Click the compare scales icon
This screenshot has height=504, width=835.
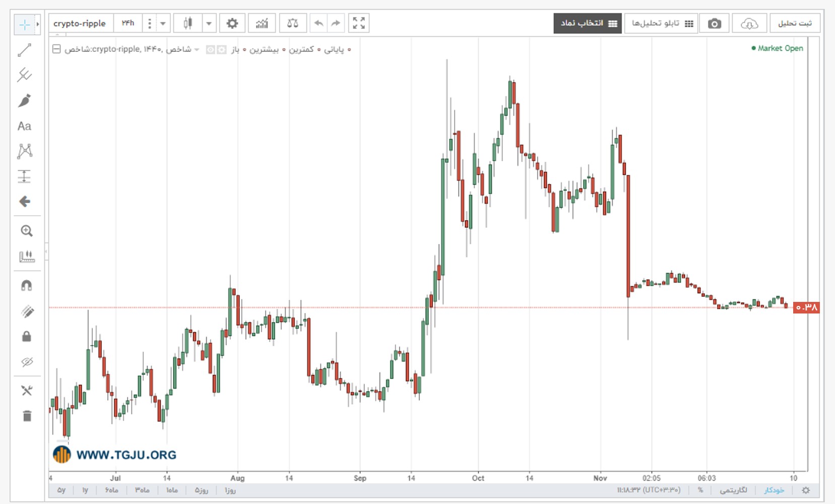293,23
